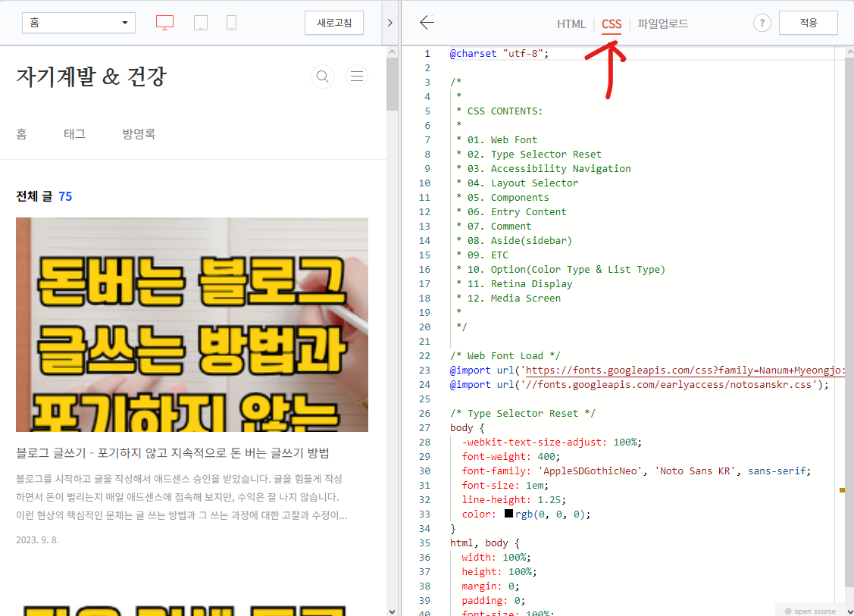Open the 홈 page selector dropdown
The width and height of the screenshot is (854, 616).
(x=78, y=22)
